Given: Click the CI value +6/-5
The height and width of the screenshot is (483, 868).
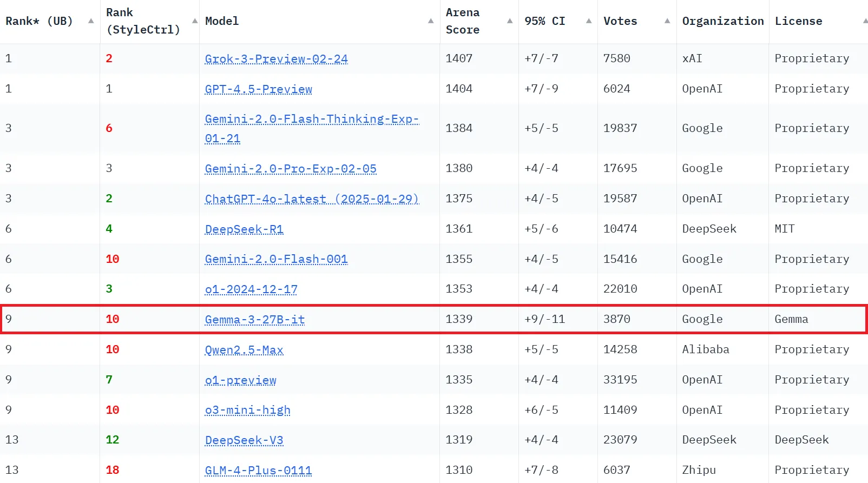Looking at the screenshot, I should [x=541, y=410].
